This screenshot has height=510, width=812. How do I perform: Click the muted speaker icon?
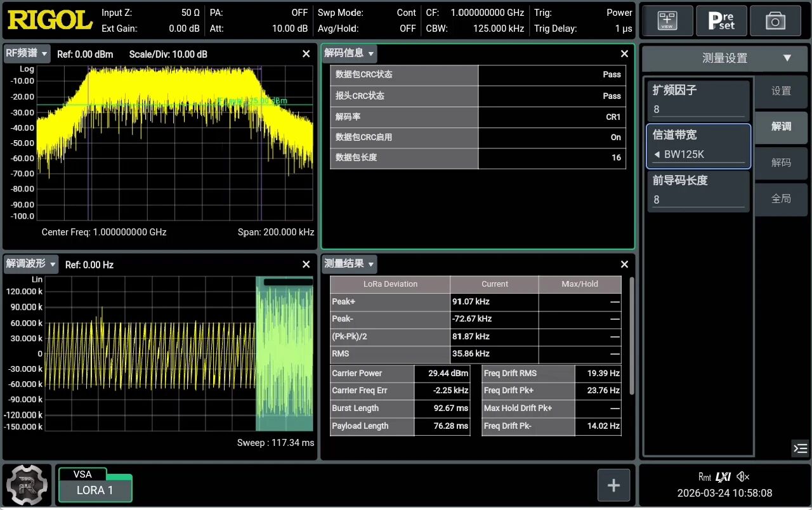coord(743,477)
